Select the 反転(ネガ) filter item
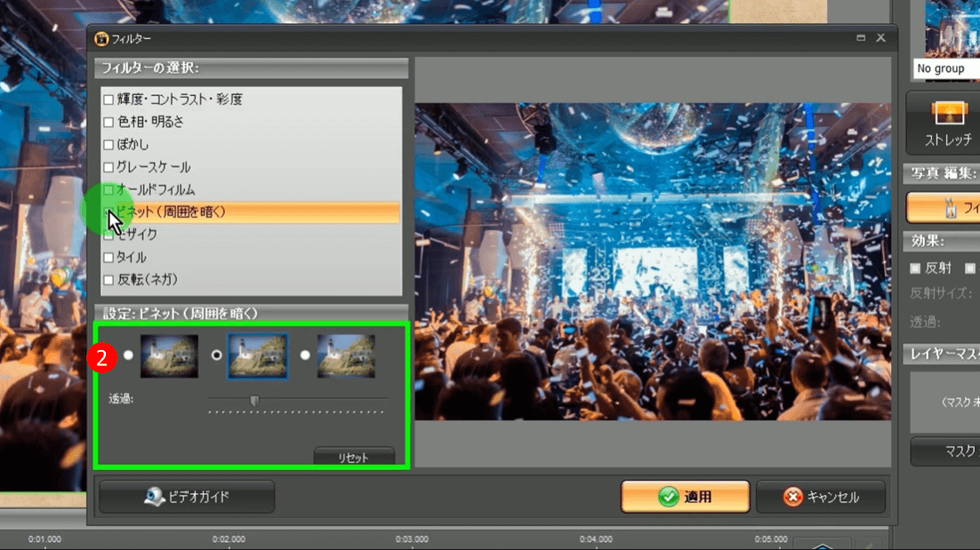 148,280
